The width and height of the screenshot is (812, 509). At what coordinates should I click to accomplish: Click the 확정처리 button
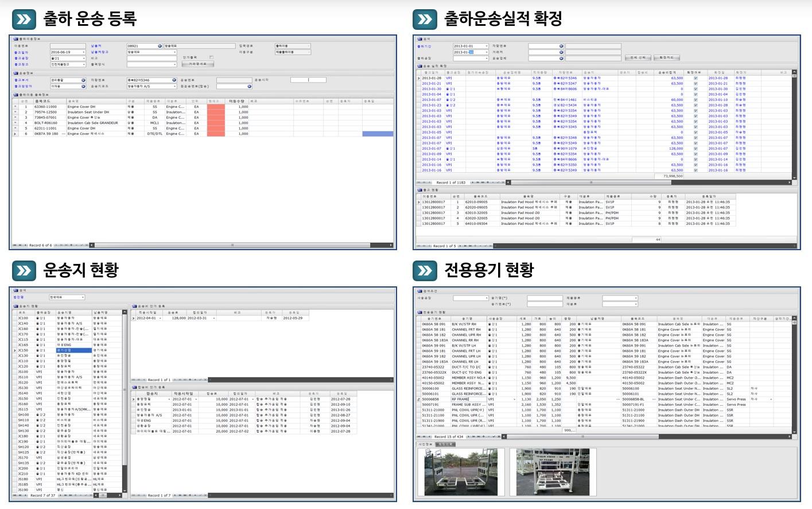click(x=667, y=58)
